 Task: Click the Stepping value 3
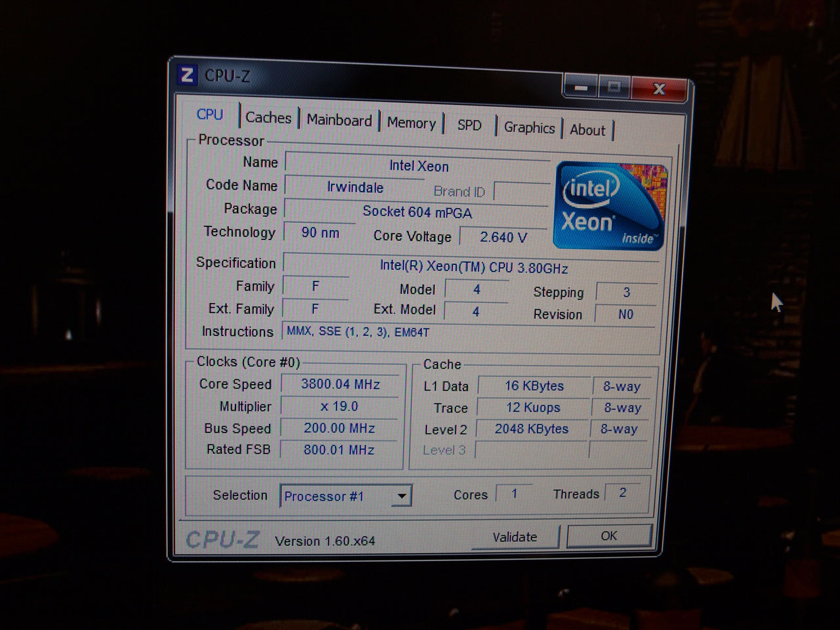[626, 293]
